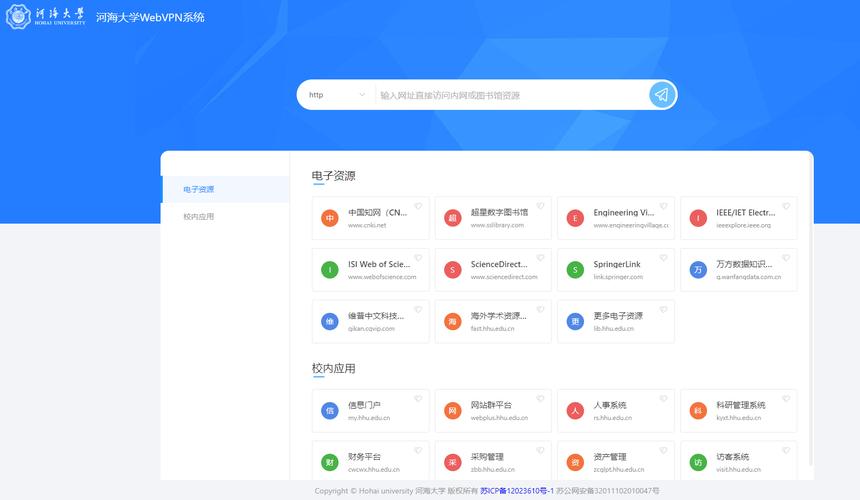Favorite IEEE/IET Electronic Library with heart

click(786, 207)
